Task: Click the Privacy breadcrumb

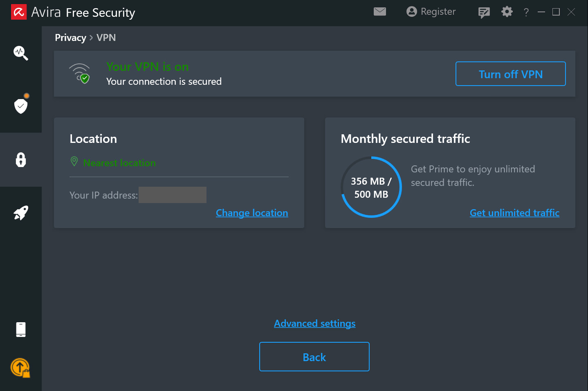Action: click(x=70, y=37)
